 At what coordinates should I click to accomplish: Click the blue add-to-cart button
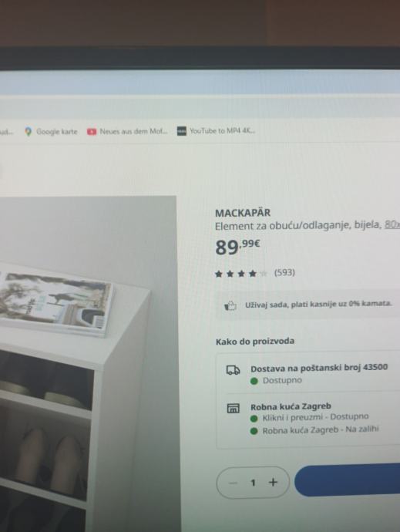tap(348, 480)
